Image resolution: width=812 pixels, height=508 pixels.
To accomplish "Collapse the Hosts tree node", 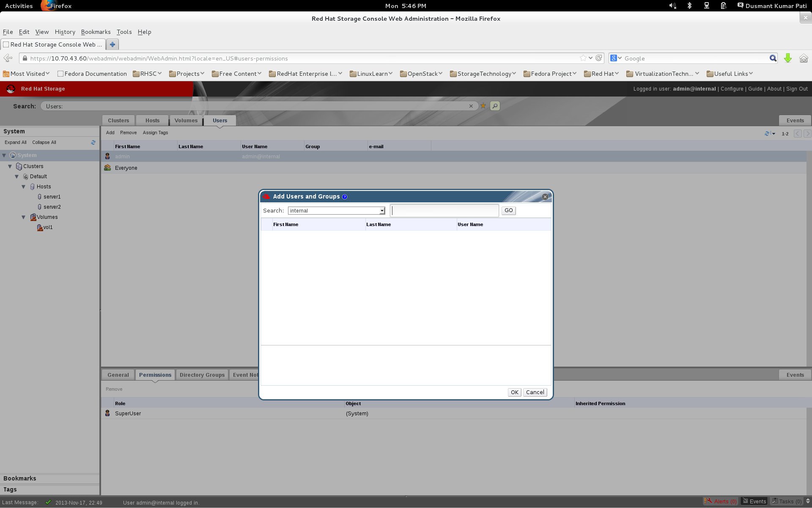I will (24, 187).
